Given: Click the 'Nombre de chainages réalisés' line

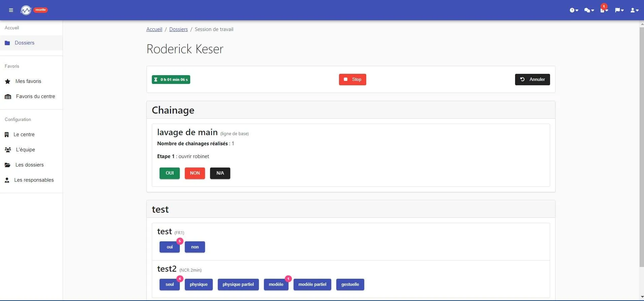Looking at the screenshot, I should point(196,144).
